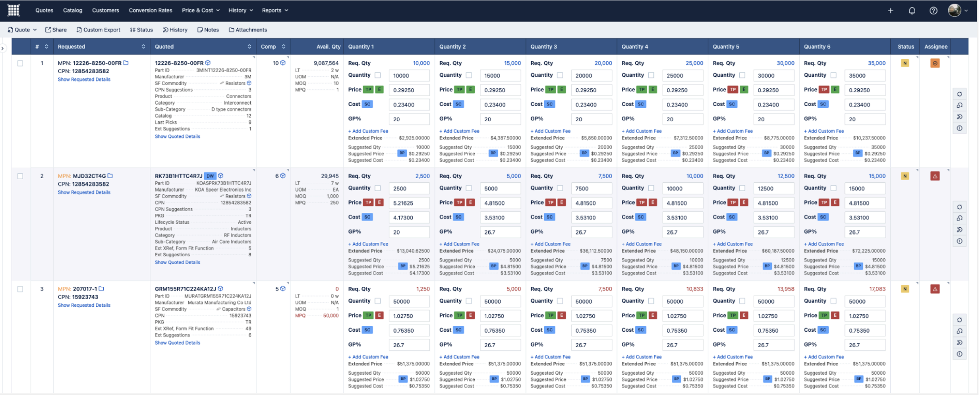Click the folder icon beside MPN 12226-8250-00FR
Image resolution: width=980 pixels, height=397 pixels.
tap(126, 63)
